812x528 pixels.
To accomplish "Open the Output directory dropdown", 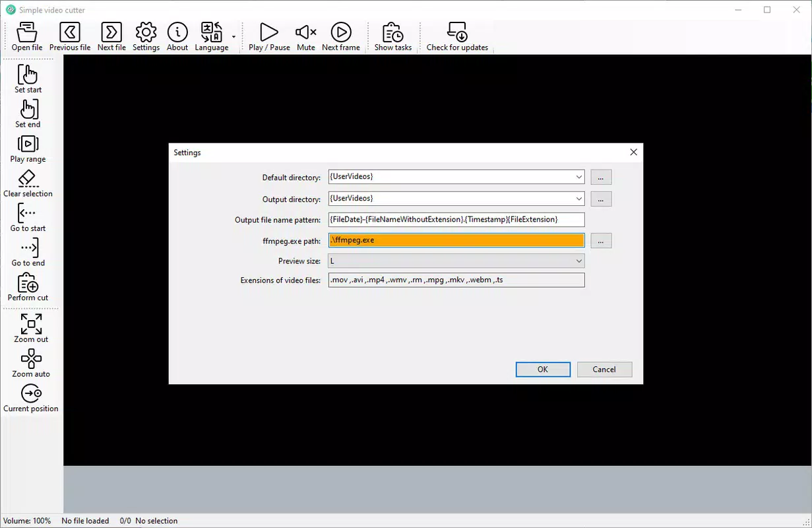I will tap(578, 199).
